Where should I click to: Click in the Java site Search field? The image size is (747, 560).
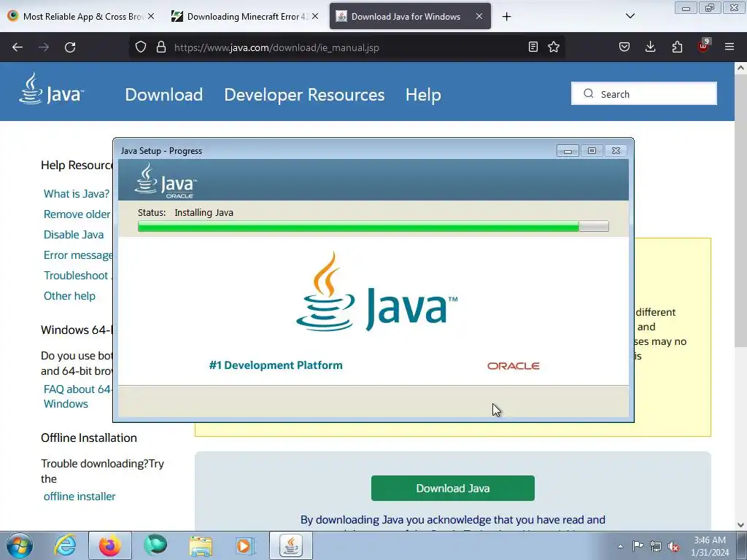pyautogui.click(x=643, y=94)
